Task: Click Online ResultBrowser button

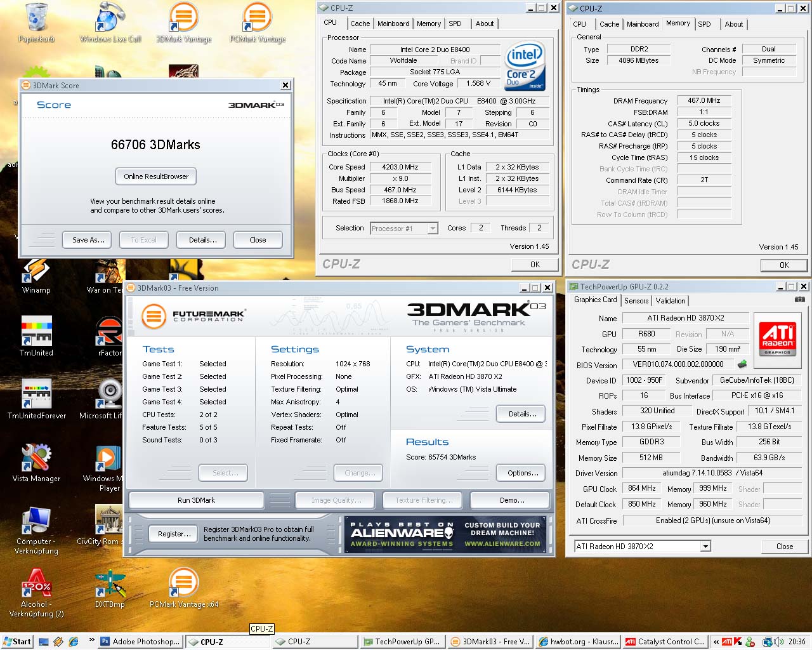Action: 156,176
